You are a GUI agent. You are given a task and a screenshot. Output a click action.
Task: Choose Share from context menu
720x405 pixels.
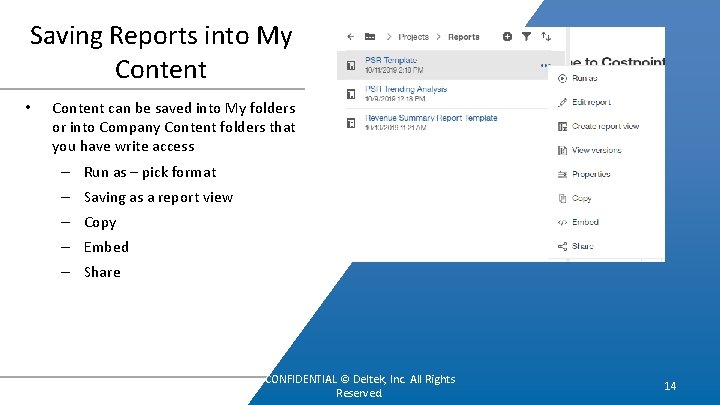coord(583,246)
